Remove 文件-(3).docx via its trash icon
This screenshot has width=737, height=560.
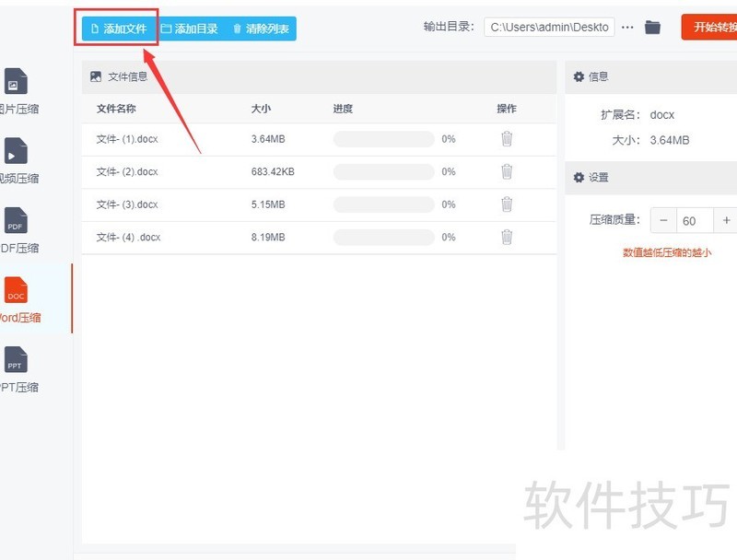click(x=506, y=204)
